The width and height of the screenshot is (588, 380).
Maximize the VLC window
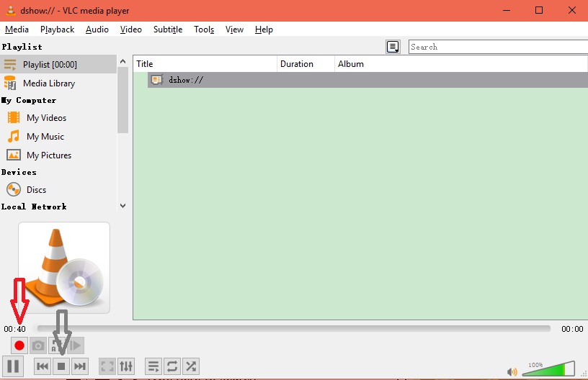pos(539,11)
